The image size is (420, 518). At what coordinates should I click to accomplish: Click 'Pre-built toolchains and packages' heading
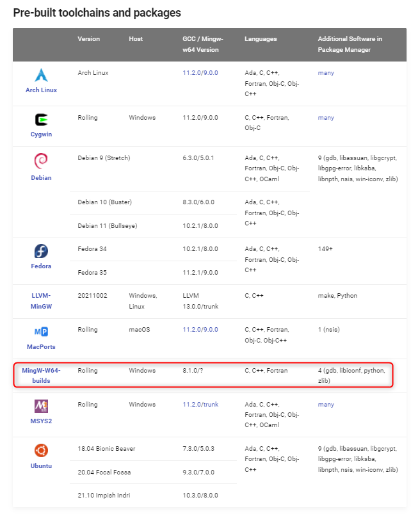pos(97,13)
